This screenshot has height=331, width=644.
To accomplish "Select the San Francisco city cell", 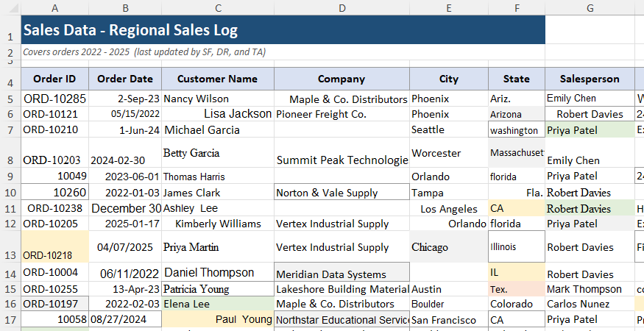I will pos(449,319).
